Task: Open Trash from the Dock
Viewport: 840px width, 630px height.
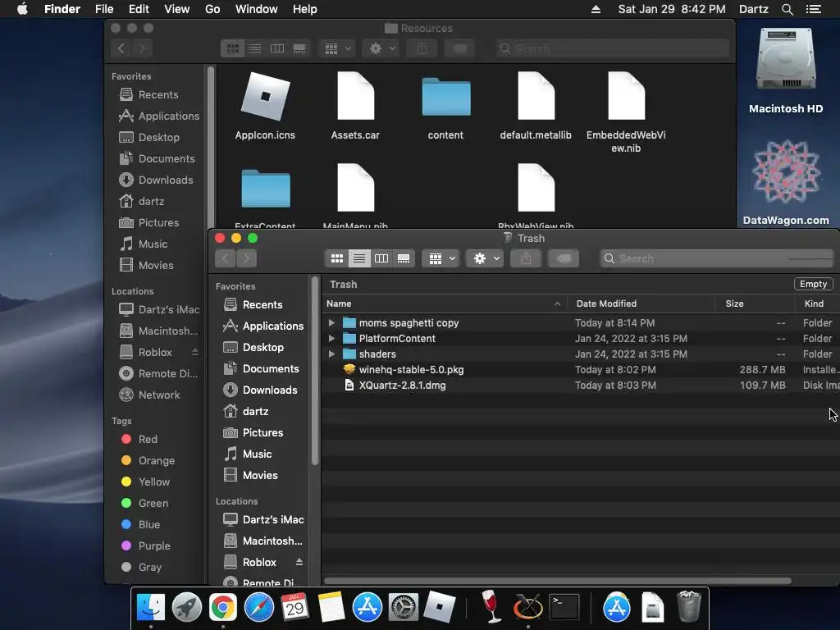Action: tap(688, 608)
